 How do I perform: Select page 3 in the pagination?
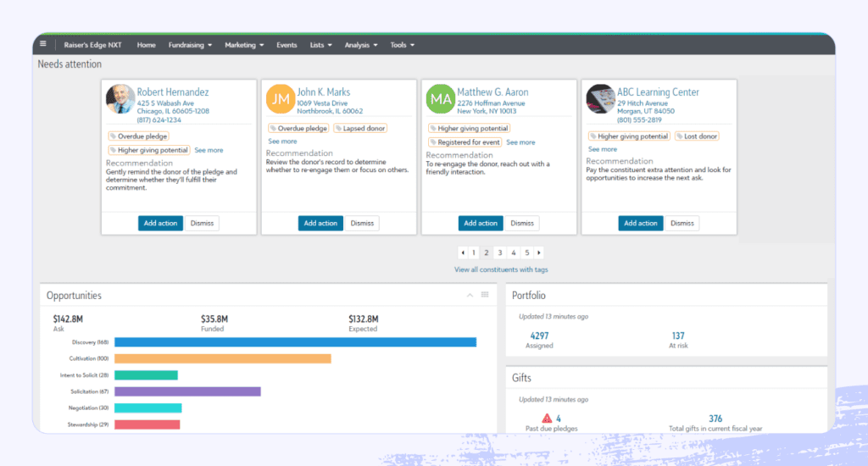click(x=500, y=252)
